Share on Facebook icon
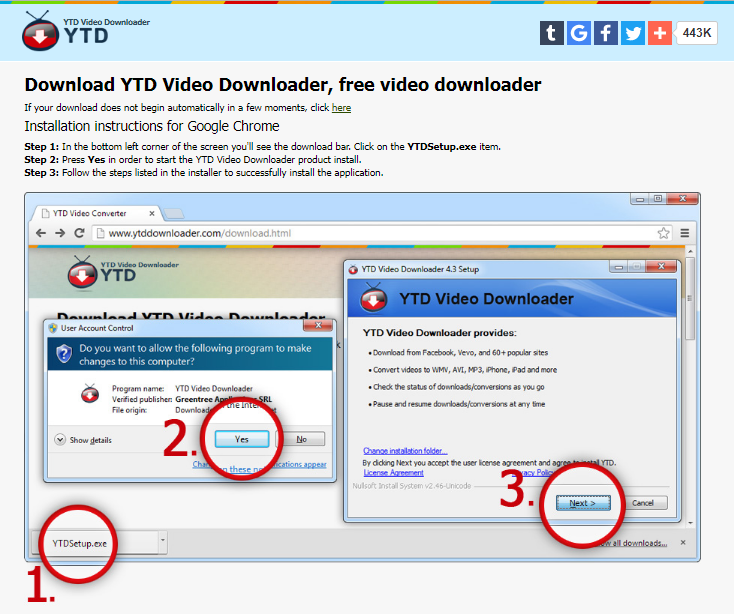This screenshot has width=734, height=614. click(x=606, y=33)
